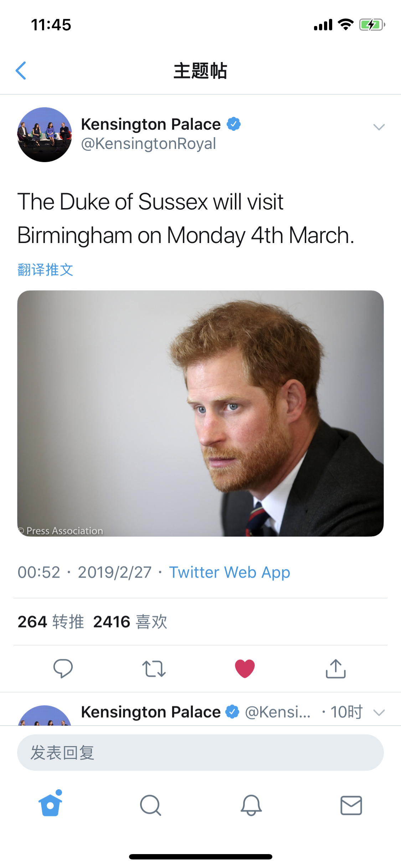
Task: Expand options chevron on the reply tweet
Action: pos(379,712)
